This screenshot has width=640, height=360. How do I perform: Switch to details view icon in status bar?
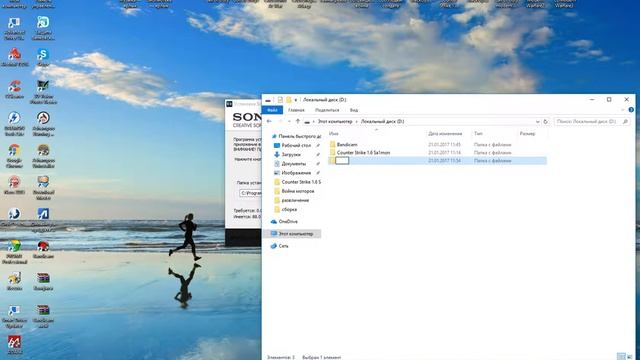pos(621,357)
